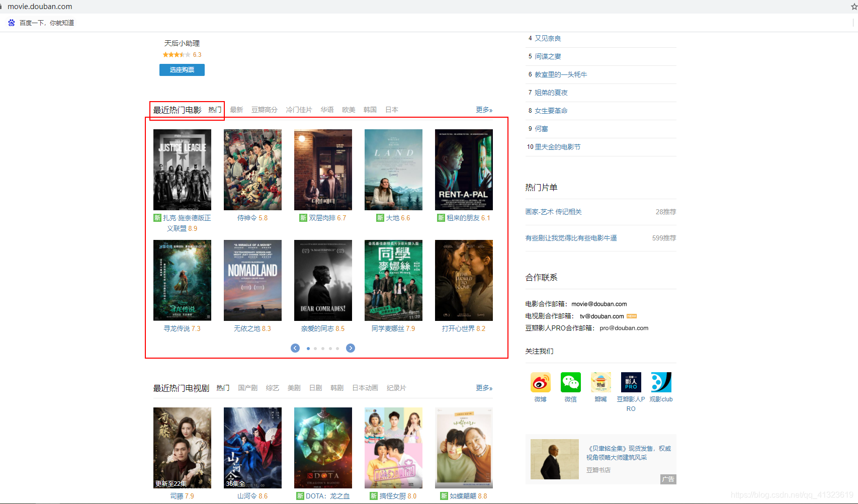Open the DOTA 龙之血 poster
858x504 pixels.
(x=323, y=448)
